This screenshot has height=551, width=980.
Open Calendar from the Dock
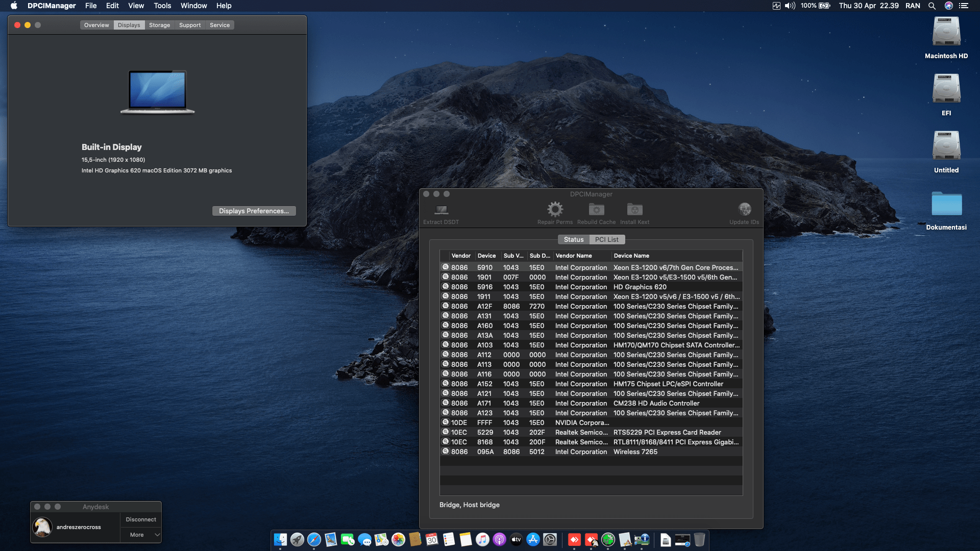(x=432, y=539)
